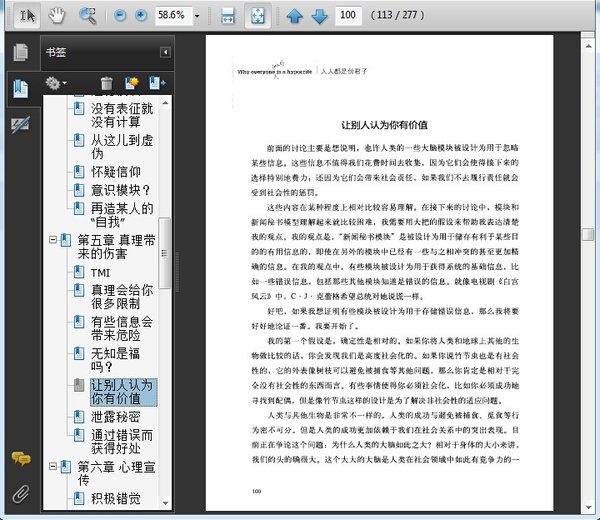Screen dimensions: 600x520
Task: Collapse the 第五章 真理带来的伤害 chapter
Action: (53, 240)
